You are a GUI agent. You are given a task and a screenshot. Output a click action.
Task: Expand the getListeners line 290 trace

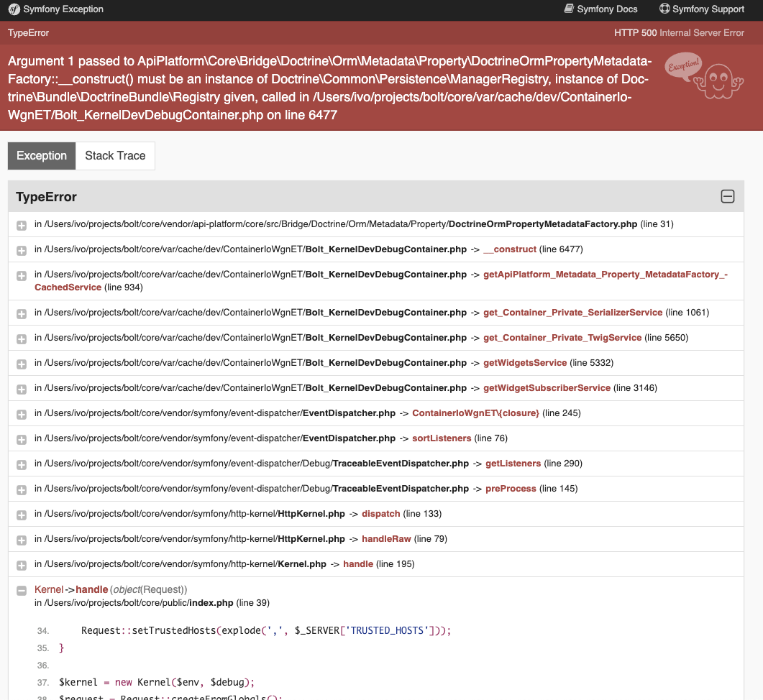(22, 464)
